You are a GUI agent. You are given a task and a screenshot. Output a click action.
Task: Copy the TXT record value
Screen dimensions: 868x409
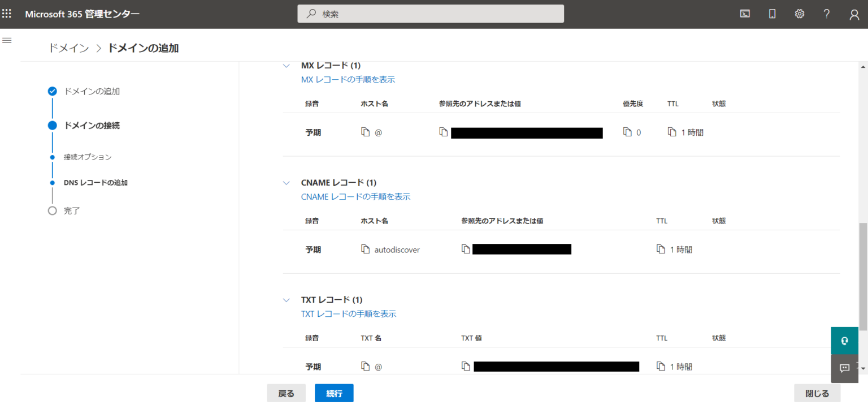click(x=466, y=367)
